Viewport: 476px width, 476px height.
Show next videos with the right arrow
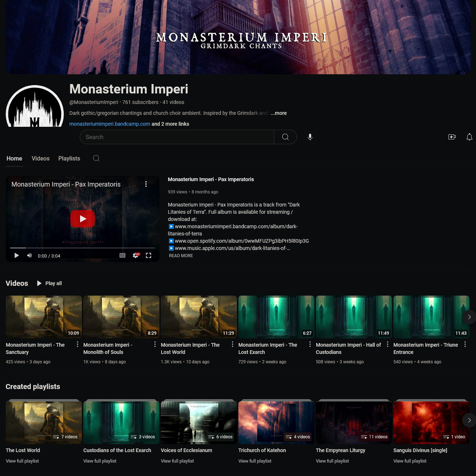469,317
